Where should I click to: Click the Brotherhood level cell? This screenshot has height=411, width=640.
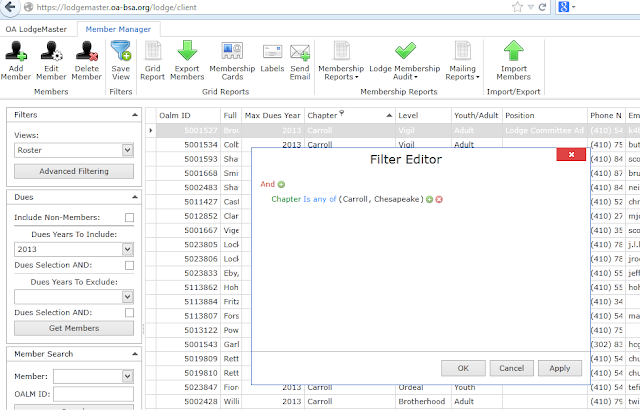pyautogui.click(x=422, y=402)
